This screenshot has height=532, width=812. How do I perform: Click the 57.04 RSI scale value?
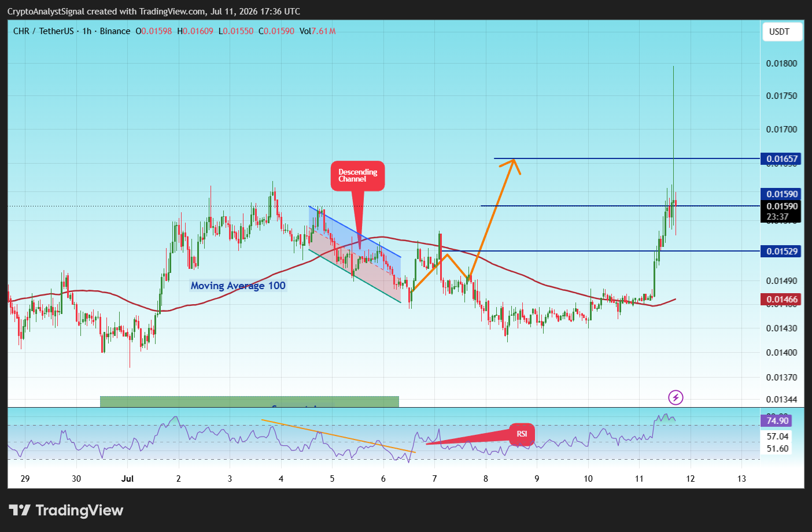click(x=778, y=437)
